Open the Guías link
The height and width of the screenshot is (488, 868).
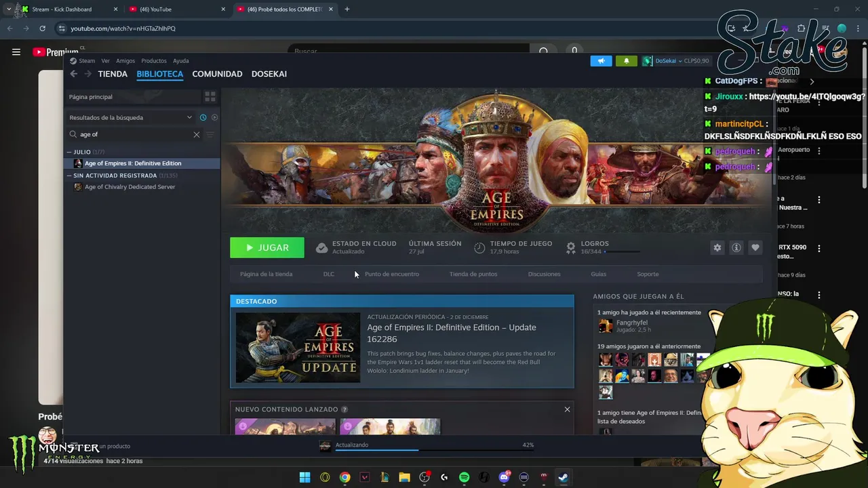pyautogui.click(x=599, y=274)
